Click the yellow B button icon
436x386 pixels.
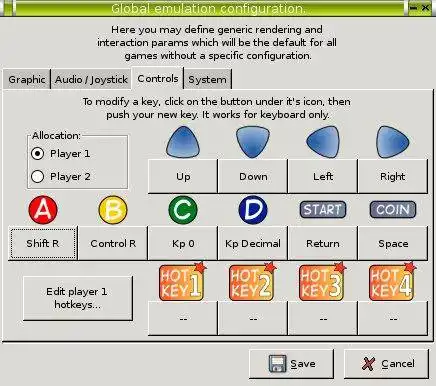coord(113,210)
